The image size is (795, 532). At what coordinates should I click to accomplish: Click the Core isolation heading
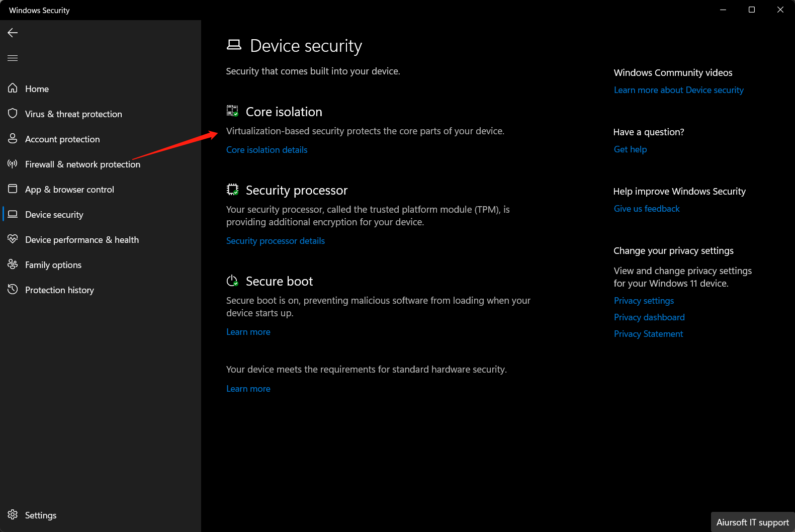point(284,112)
